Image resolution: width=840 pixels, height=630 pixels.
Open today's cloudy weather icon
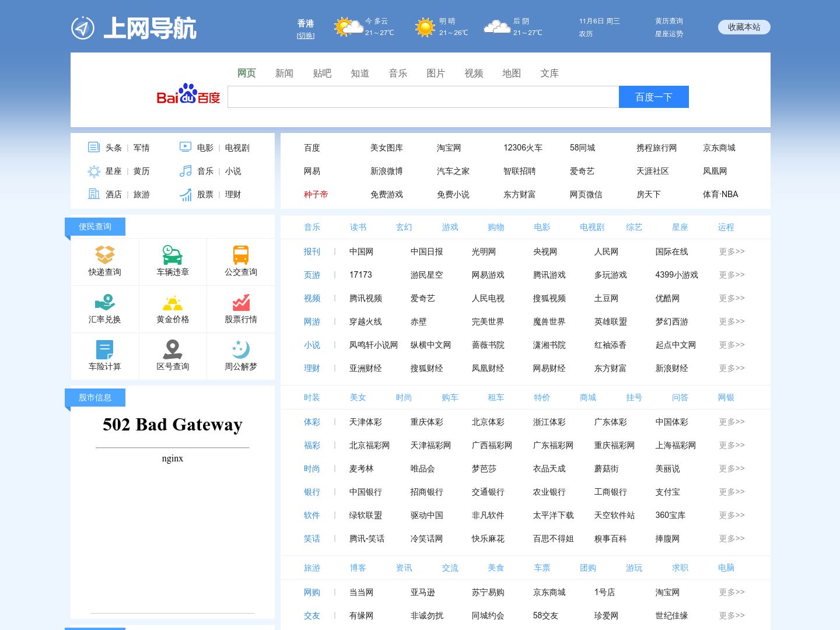coord(348,27)
